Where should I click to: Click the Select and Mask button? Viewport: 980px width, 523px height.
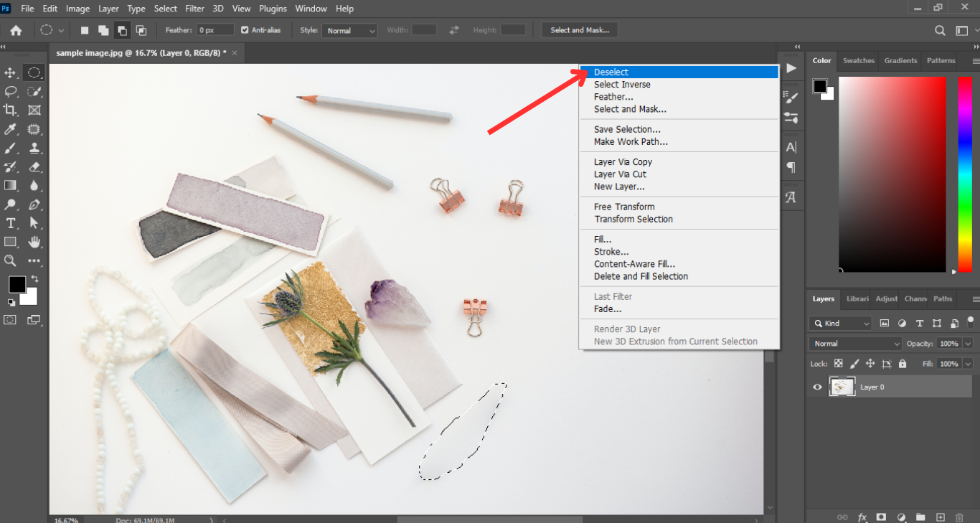pos(580,30)
